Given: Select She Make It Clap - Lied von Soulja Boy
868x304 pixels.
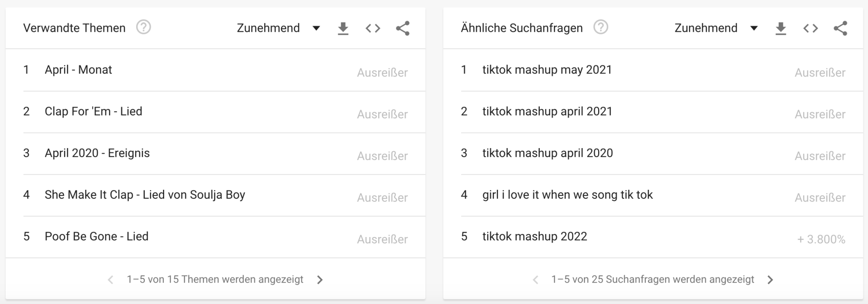Looking at the screenshot, I should point(145,195).
